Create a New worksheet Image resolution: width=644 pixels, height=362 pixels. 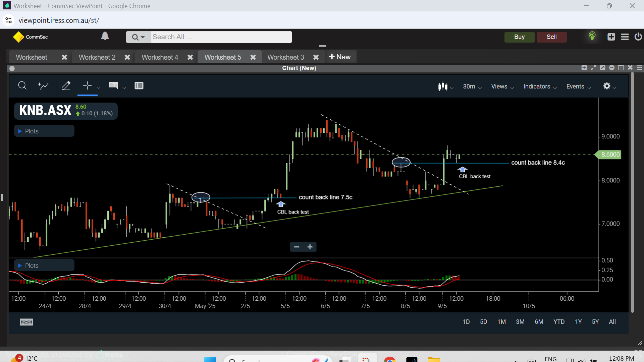(340, 57)
